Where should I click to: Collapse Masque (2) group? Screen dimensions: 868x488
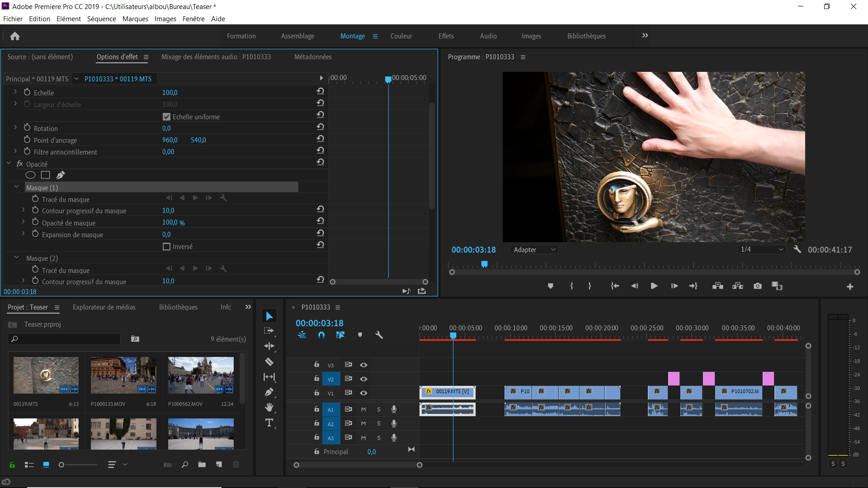point(17,258)
